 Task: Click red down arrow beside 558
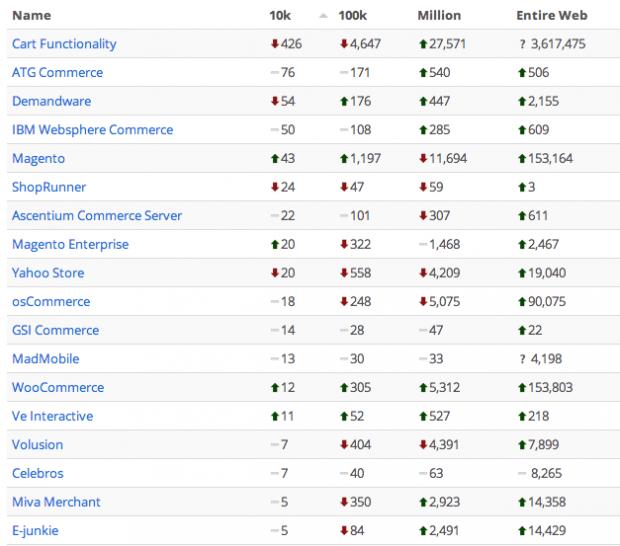click(x=344, y=273)
